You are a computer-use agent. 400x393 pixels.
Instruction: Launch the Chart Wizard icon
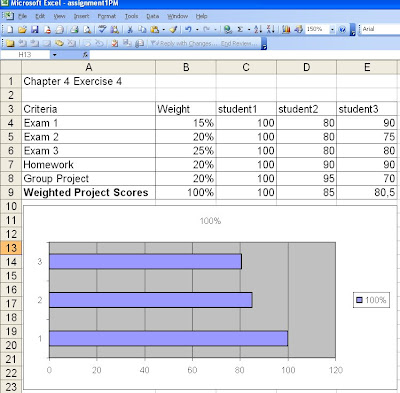[286, 30]
